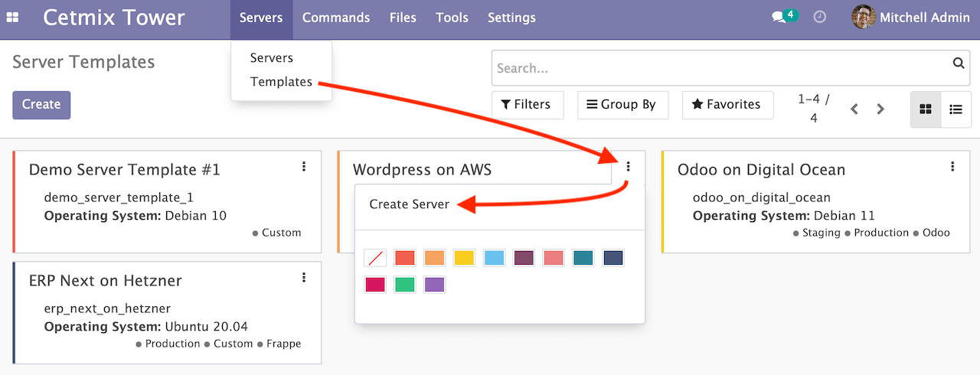This screenshot has height=375, width=980.
Task: Open the Wordpress on AWS card title
Action: (x=422, y=170)
